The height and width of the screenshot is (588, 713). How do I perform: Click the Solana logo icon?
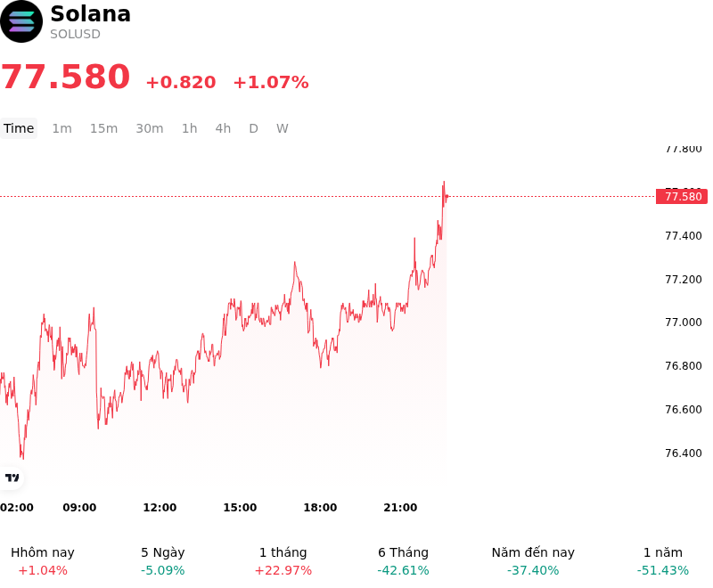20,21
